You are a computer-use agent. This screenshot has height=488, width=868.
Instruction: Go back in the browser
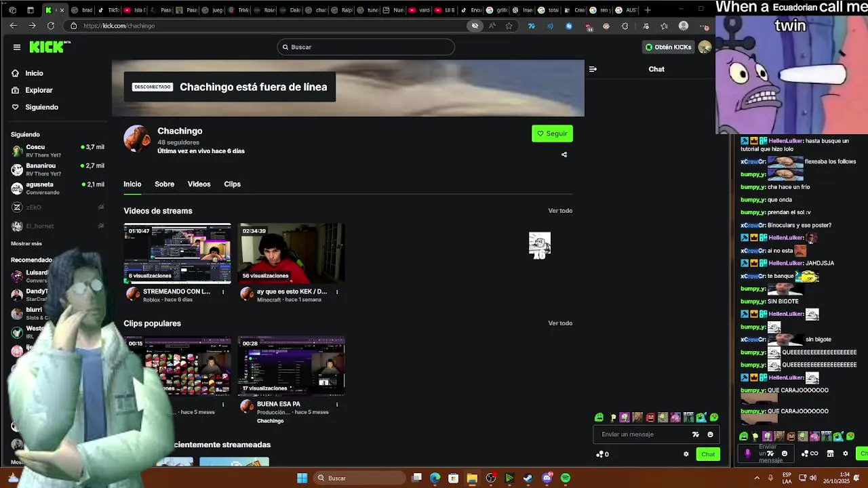tap(14, 26)
